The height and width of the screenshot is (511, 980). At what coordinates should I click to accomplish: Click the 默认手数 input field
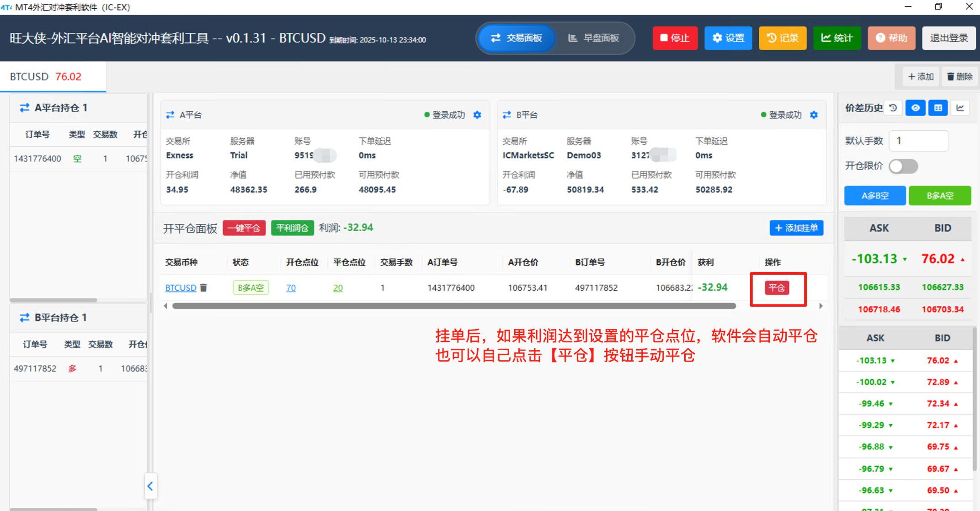[x=918, y=141]
